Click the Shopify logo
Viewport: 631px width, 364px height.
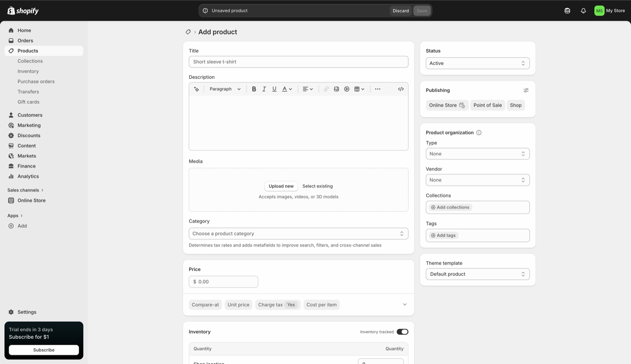tap(23, 11)
